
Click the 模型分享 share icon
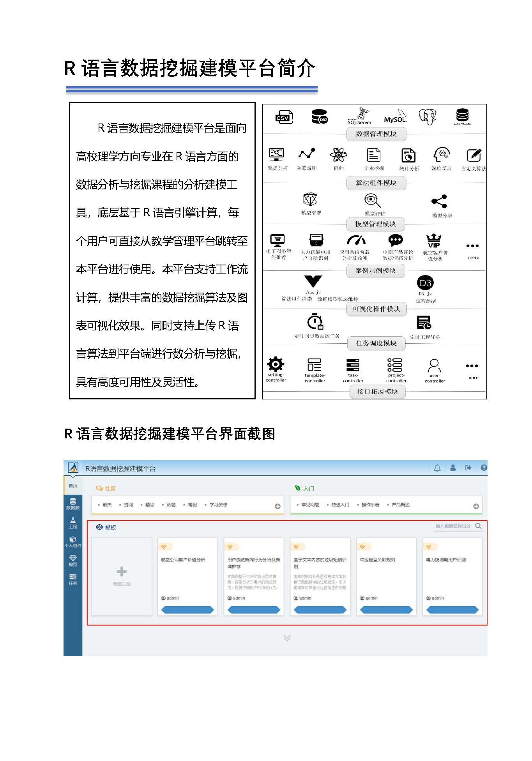[x=439, y=201]
